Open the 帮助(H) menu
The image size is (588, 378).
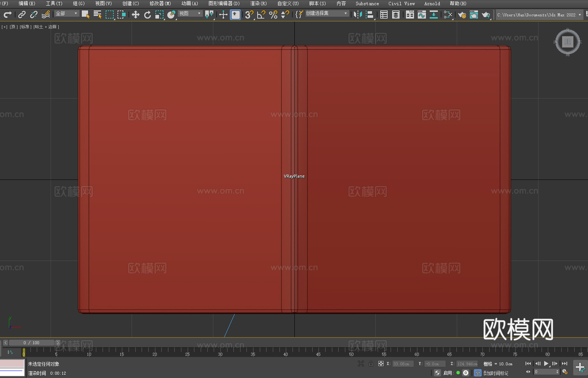point(458,3)
